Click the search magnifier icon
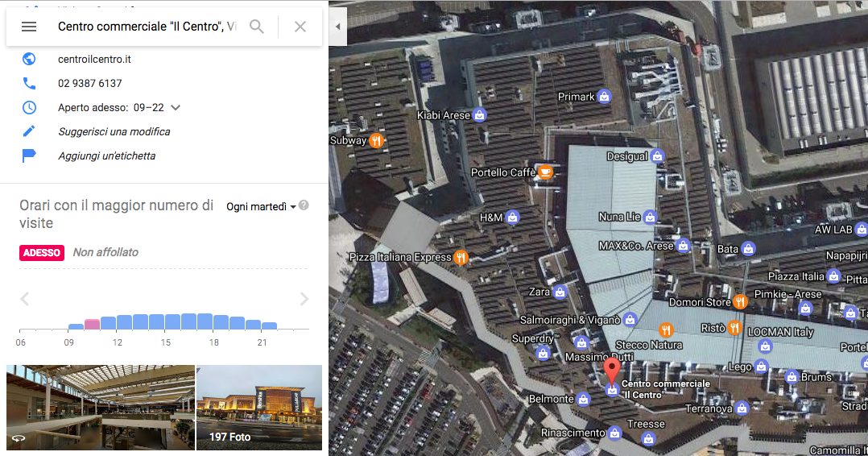Viewport: 868px width, 456px height. click(256, 26)
